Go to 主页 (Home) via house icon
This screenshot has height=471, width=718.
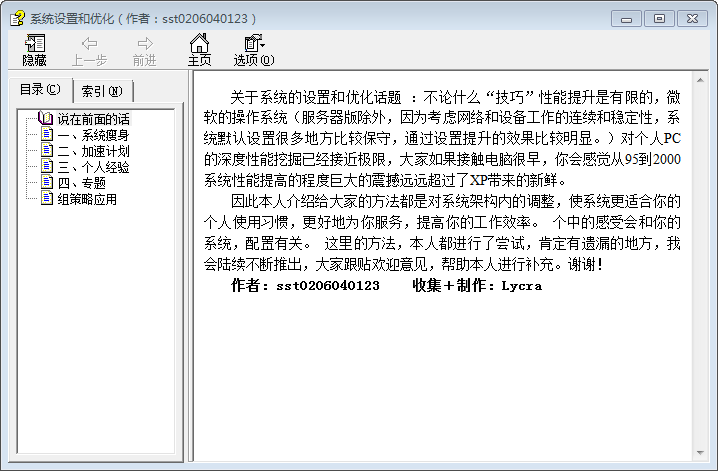(x=199, y=43)
